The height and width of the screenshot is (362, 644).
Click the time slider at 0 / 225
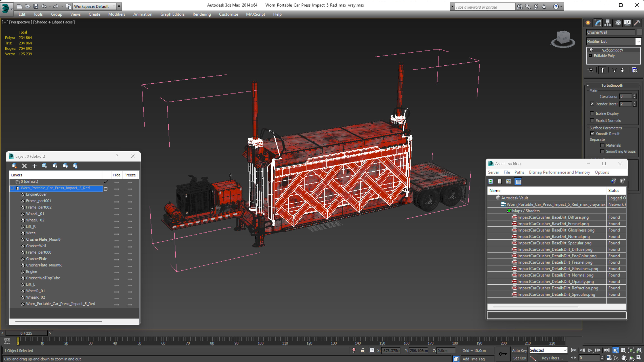coord(26,333)
